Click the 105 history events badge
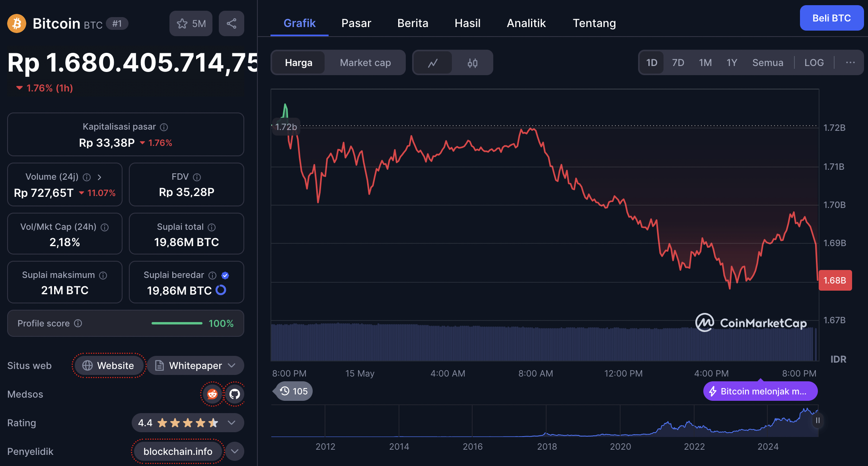This screenshot has height=466, width=868. [294, 391]
